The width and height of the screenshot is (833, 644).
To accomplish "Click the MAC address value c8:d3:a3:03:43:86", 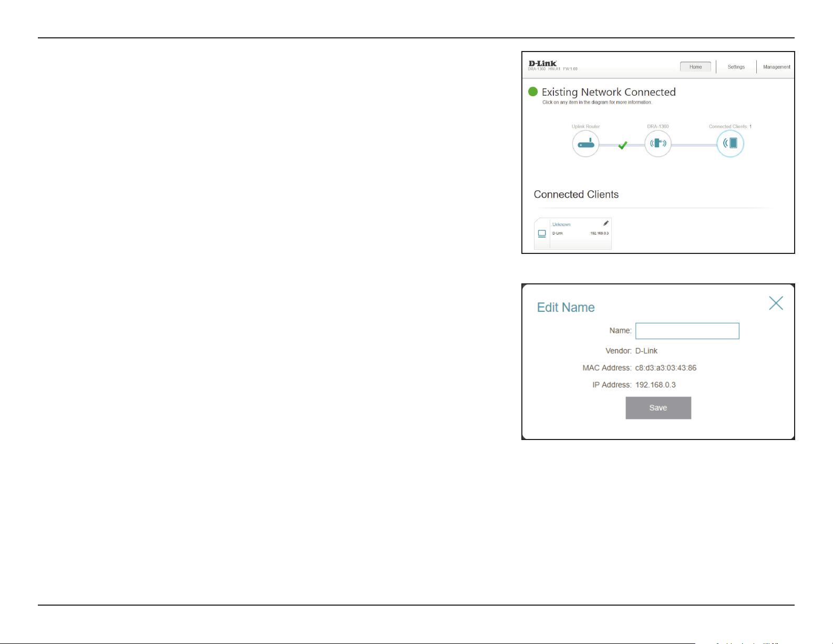I will pyautogui.click(x=666, y=368).
